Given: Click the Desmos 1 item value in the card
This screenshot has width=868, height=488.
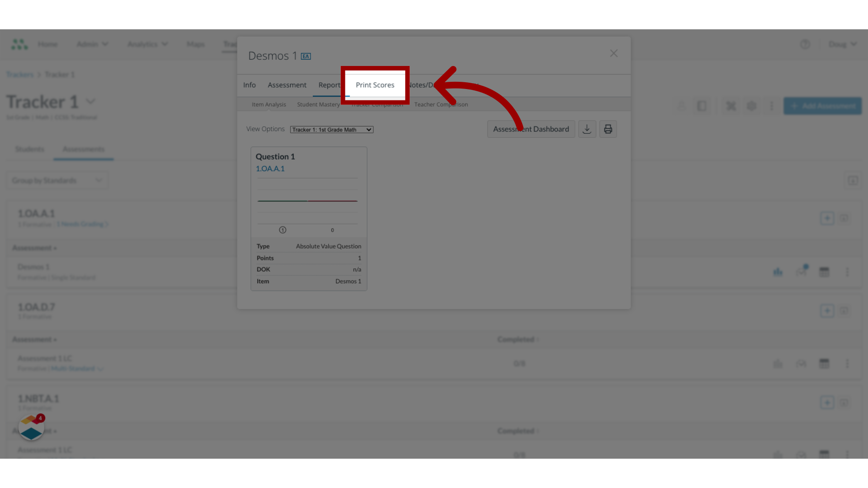Looking at the screenshot, I should (348, 281).
